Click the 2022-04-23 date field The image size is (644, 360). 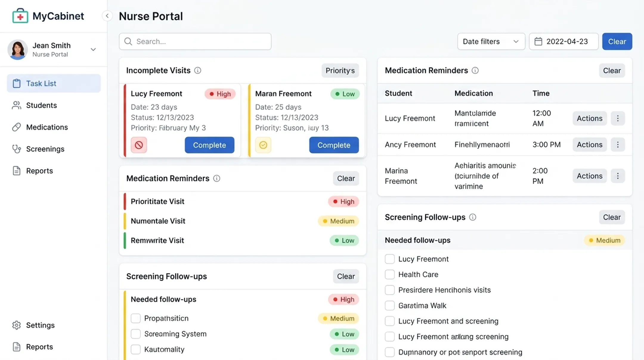click(x=563, y=41)
